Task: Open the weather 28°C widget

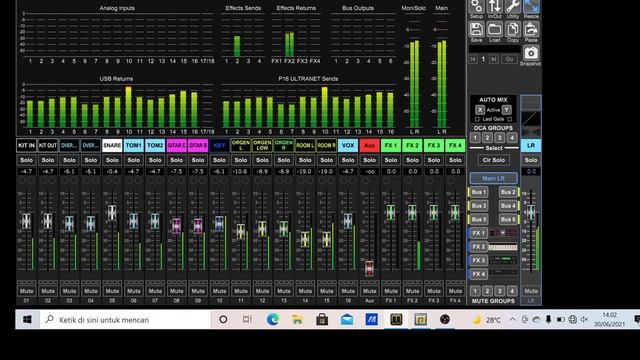Action: pyautogui.click(x=486, y=320)
